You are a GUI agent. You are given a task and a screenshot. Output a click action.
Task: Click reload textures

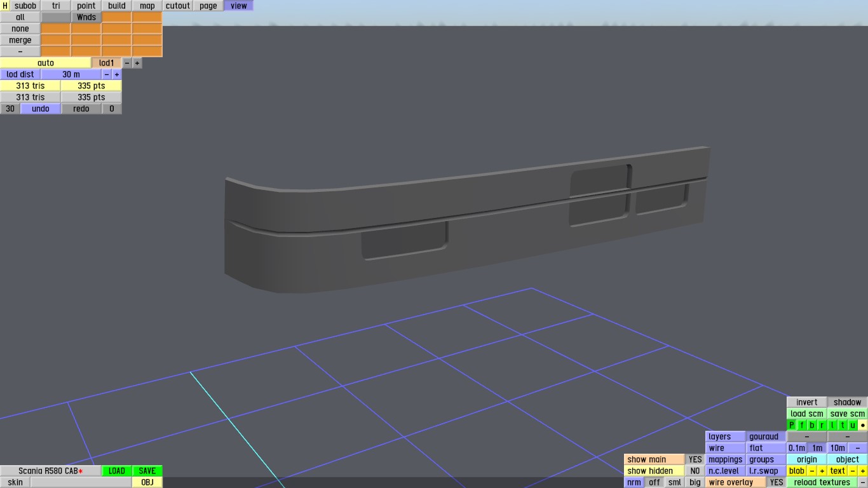[x=822, y=482]
